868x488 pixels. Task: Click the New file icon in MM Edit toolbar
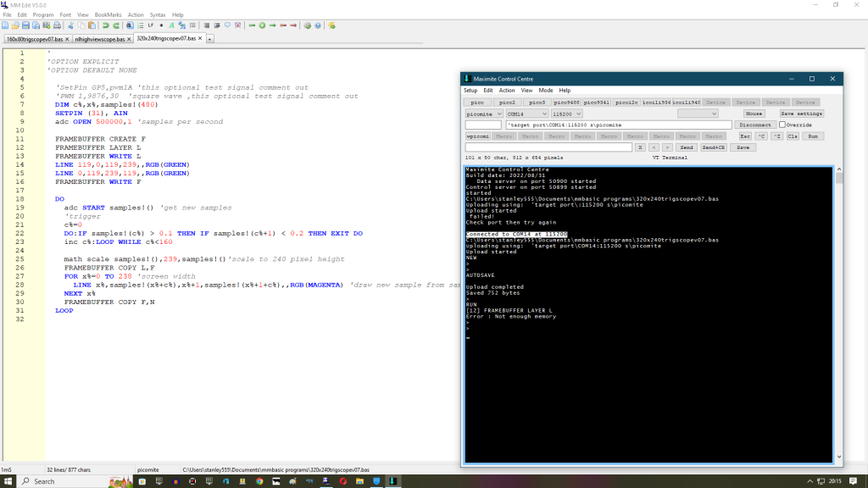[x=5, y=25]
